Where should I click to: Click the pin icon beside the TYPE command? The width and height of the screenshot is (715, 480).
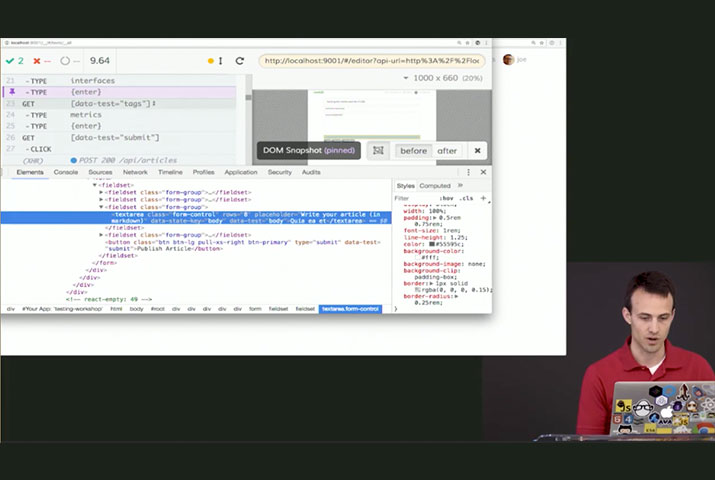[x=12, y=92]
